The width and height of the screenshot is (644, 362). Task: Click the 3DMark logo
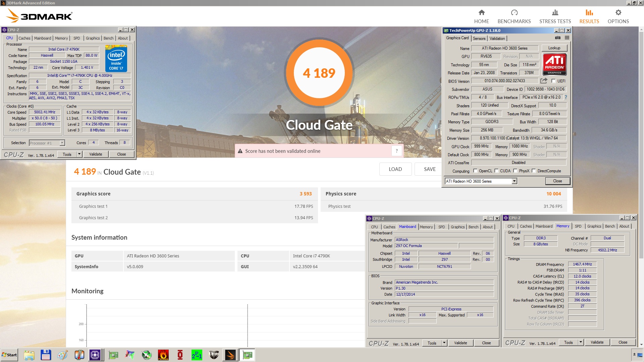coord(39,16)
